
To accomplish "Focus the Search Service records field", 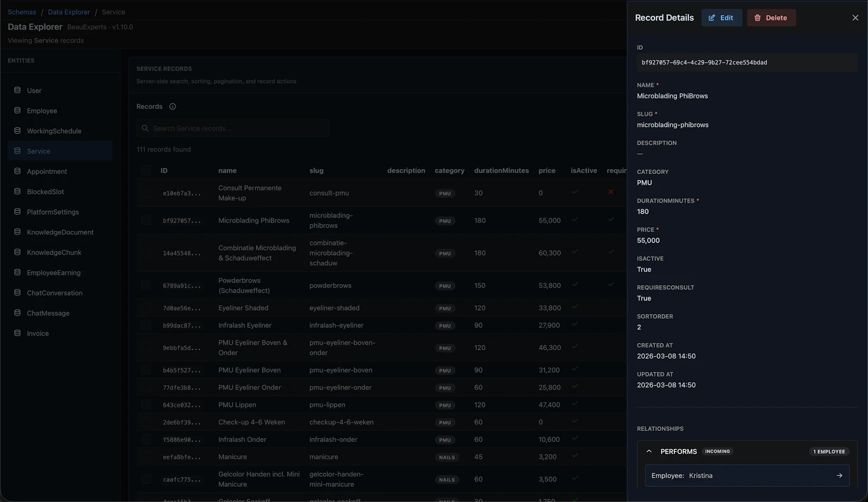I will coord(233,128).
